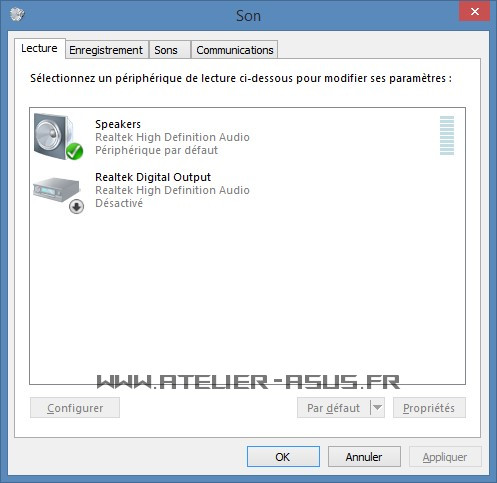This screenshot has width=497, height=483.
Task: Select the Speakers device name text
Action: coord(118,124)
